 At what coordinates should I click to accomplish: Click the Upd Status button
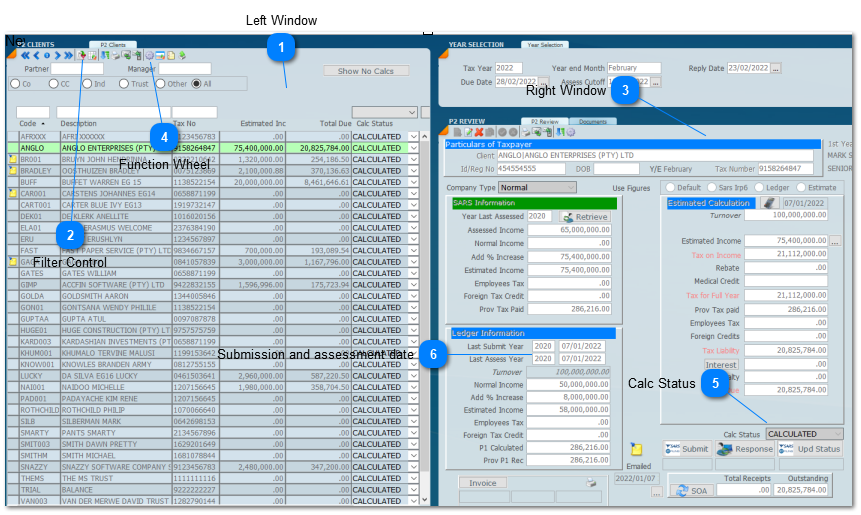[x=810, y=449]
